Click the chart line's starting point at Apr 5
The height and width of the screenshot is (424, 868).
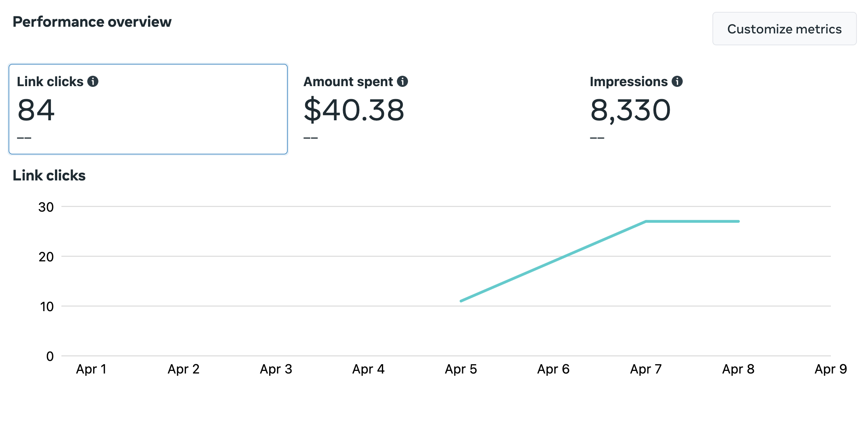click(461, 301)
